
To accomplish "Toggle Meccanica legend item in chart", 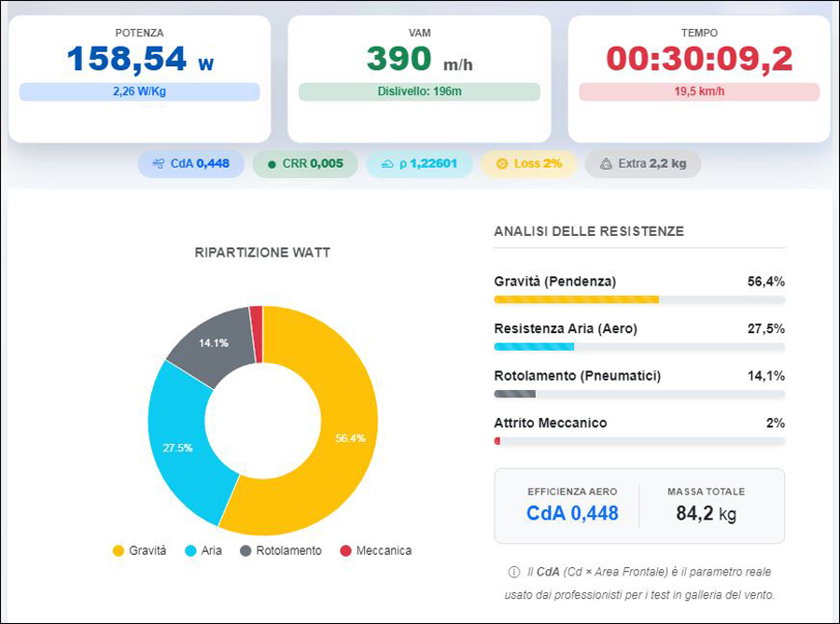I will click(x=376, y=550).
